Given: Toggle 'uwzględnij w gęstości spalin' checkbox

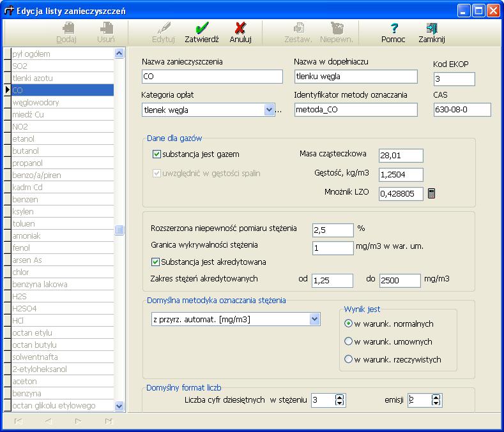Looking at the screenshot, I should point(157,174).
